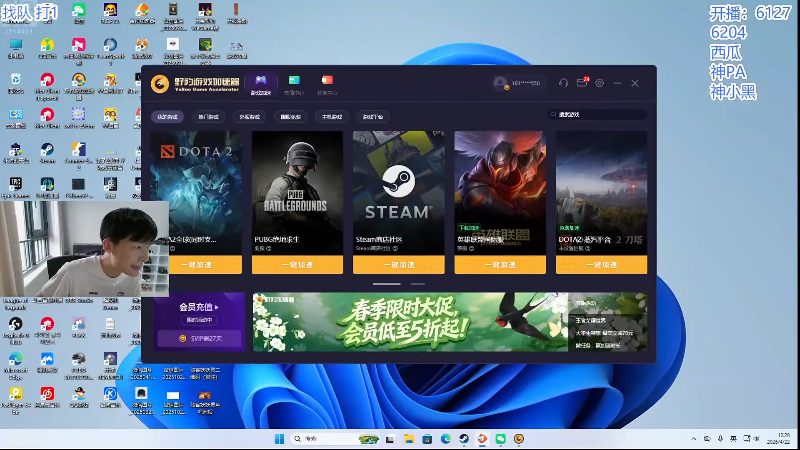Open the corgi dog desktop shortcut

click(142, 48)
